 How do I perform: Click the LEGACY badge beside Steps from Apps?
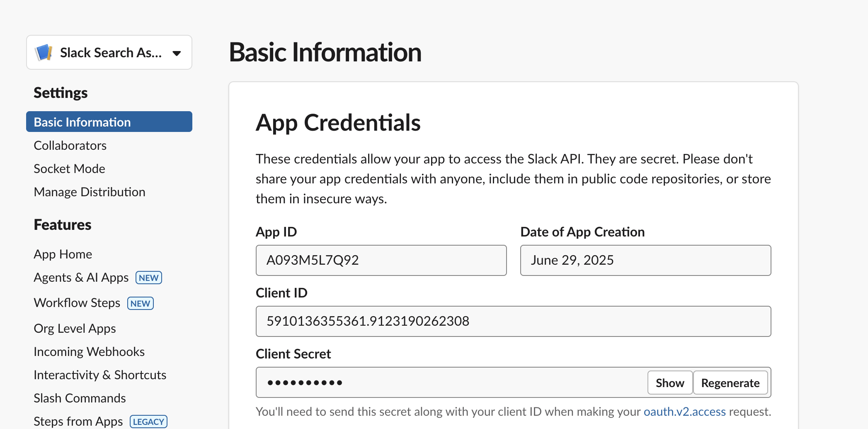[148, 422]
